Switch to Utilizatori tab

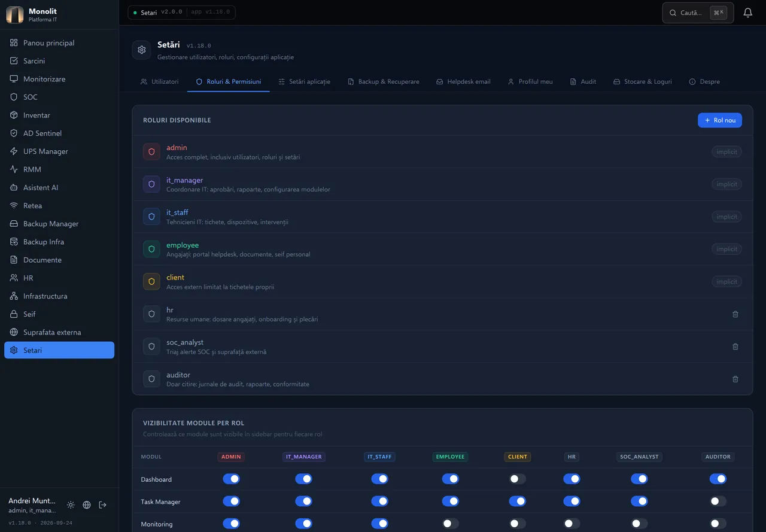pyautogui.click(x=159, y=81)
